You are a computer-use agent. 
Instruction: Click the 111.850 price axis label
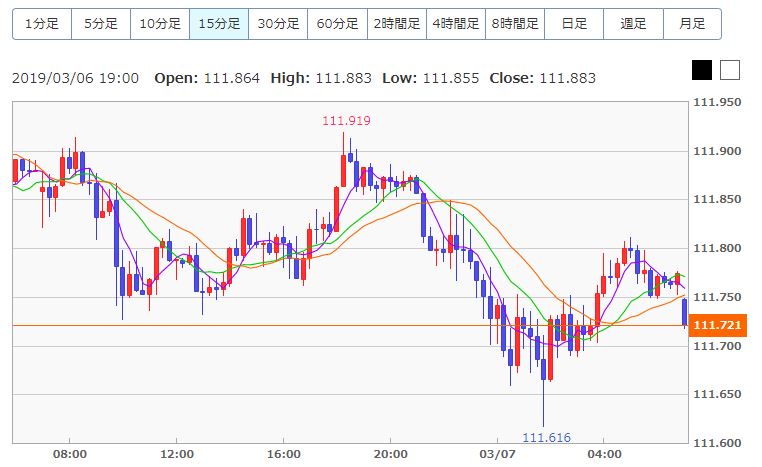[x=717, y=199]
